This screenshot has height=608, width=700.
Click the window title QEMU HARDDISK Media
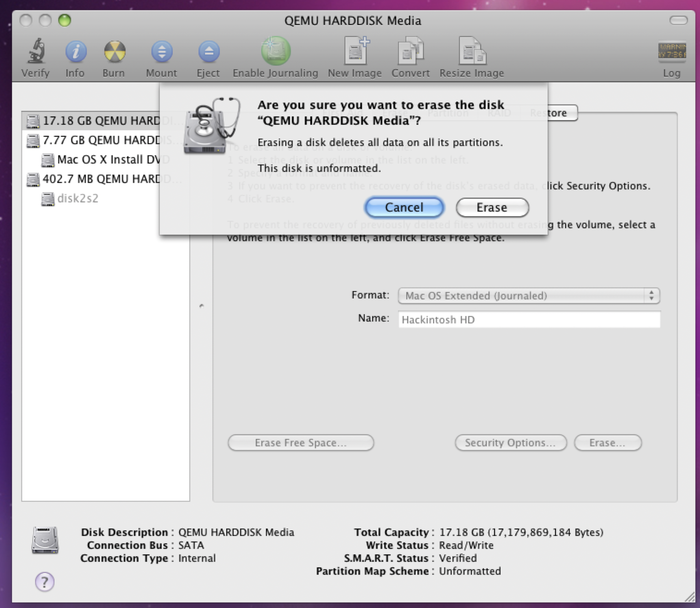coord(353,21)
